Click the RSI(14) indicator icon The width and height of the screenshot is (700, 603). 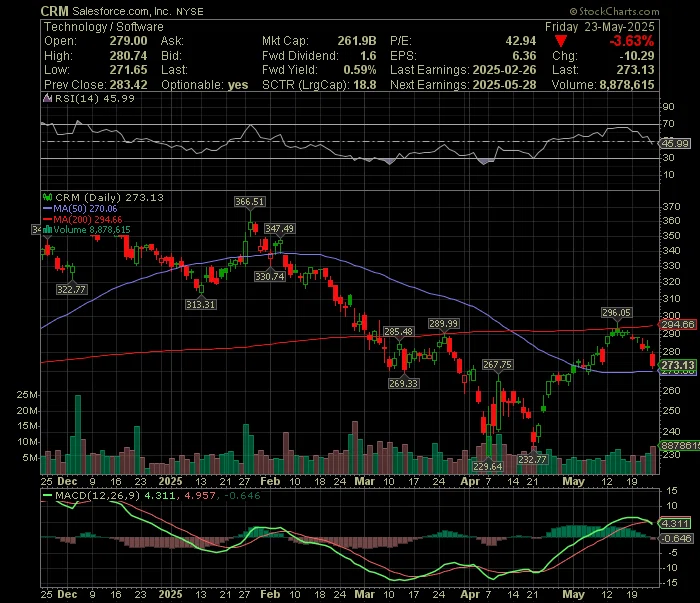pyautogui.click(x=47, y=98)
